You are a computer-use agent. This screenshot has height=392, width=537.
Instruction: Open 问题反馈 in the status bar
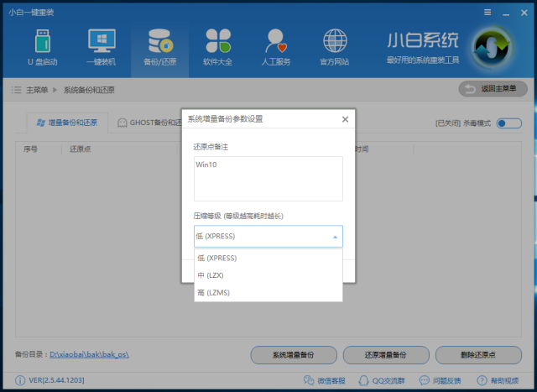[x=440, y=380]
